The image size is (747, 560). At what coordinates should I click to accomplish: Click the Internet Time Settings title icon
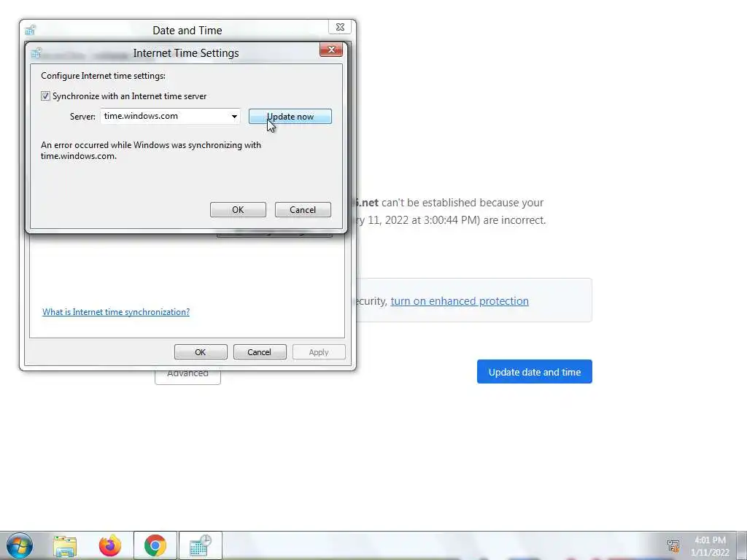click(36, 52)
